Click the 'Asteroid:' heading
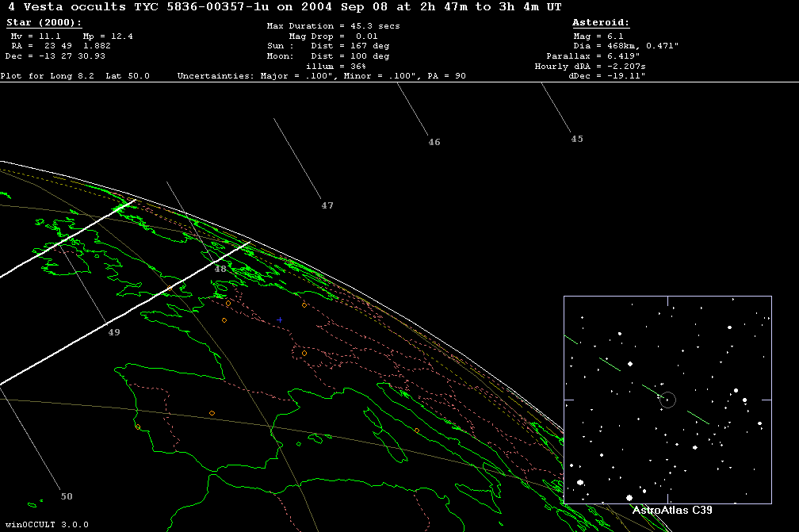799x532 pixels. click(601, 24)
